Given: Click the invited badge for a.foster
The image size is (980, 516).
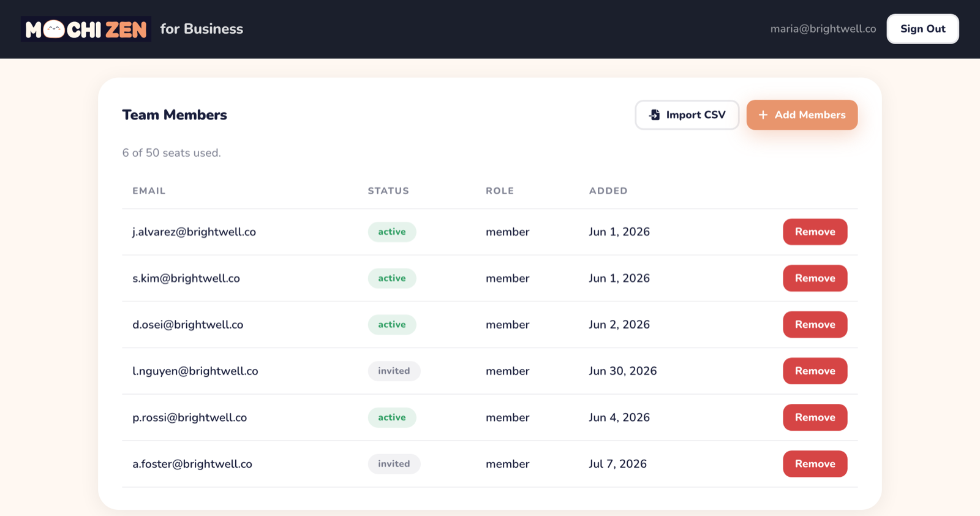Looking at the screenshot, I should click(x=394, y=464).
